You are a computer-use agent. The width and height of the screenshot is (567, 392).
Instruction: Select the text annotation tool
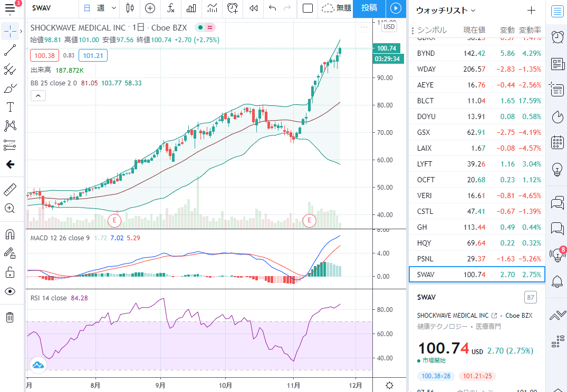(x=10, y=107)
